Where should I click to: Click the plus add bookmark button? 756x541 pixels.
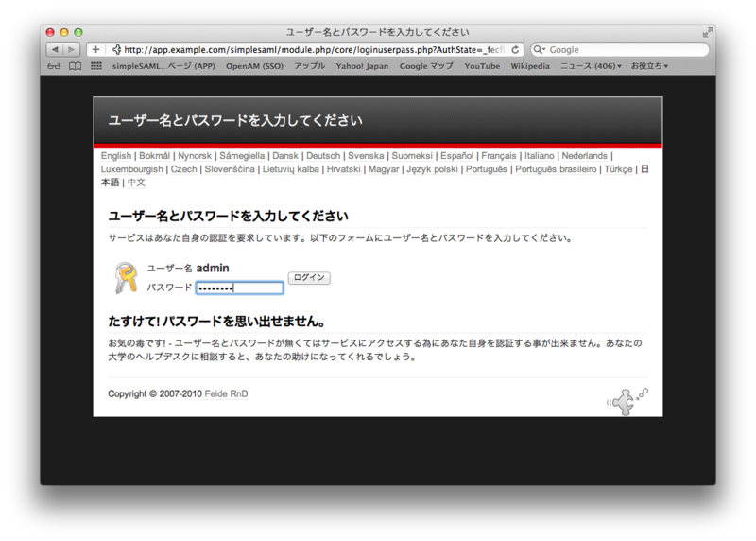(95, 49)
